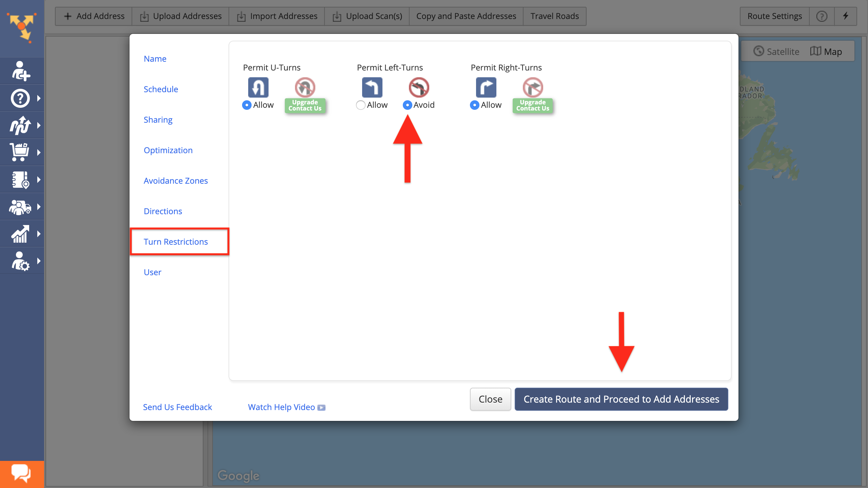Open the Optimization settings section
The image size is (868, 488).
167,150
